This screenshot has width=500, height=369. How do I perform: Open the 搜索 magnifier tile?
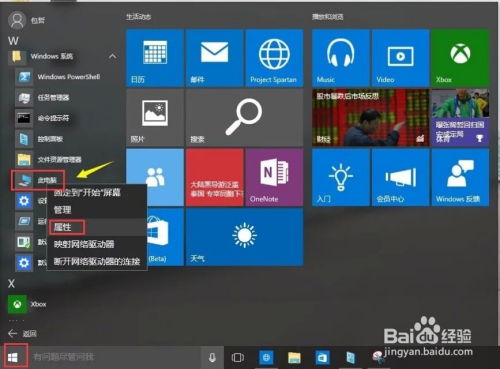point(244,118)
